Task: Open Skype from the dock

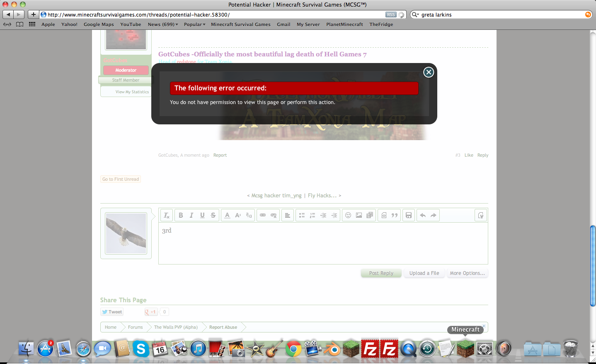Action: coord(141,349)
